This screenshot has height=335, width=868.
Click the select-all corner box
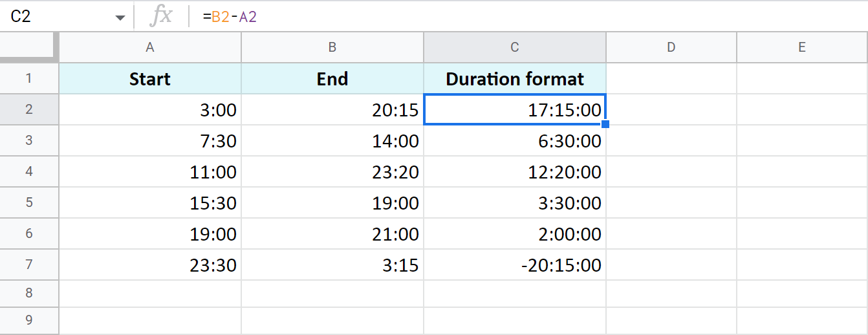click(29, 47)
